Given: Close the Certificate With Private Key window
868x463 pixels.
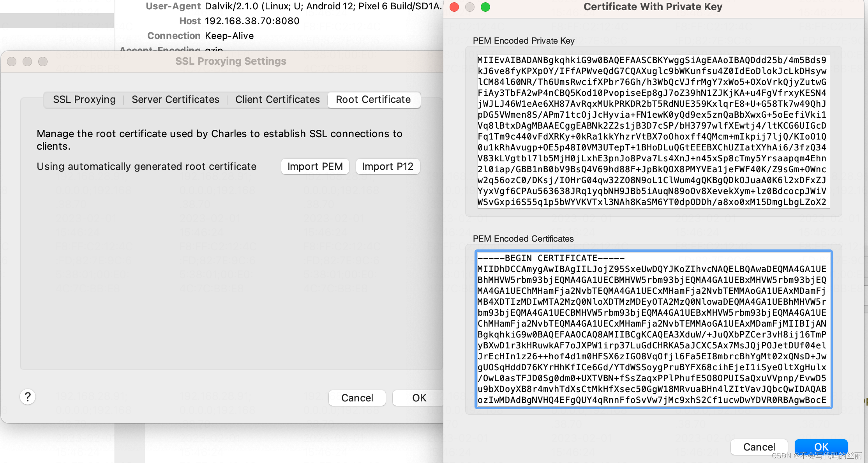Looking at the screenshot, I should (454, 7).
